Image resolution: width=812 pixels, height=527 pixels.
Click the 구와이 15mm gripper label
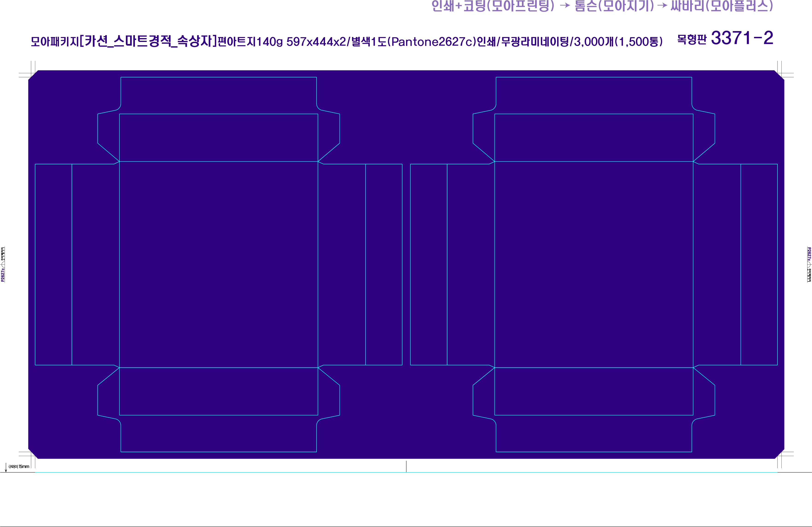pyautogui.click(x=19, y=467)
